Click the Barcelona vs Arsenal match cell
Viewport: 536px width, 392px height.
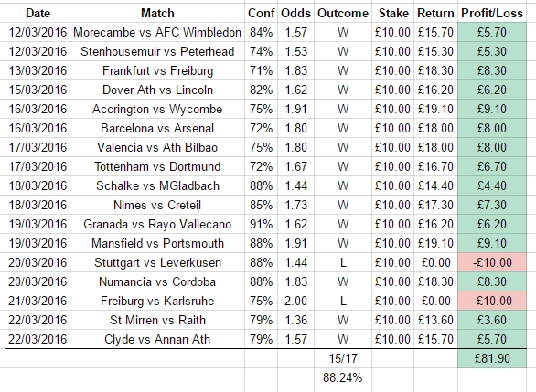point(157,129)
